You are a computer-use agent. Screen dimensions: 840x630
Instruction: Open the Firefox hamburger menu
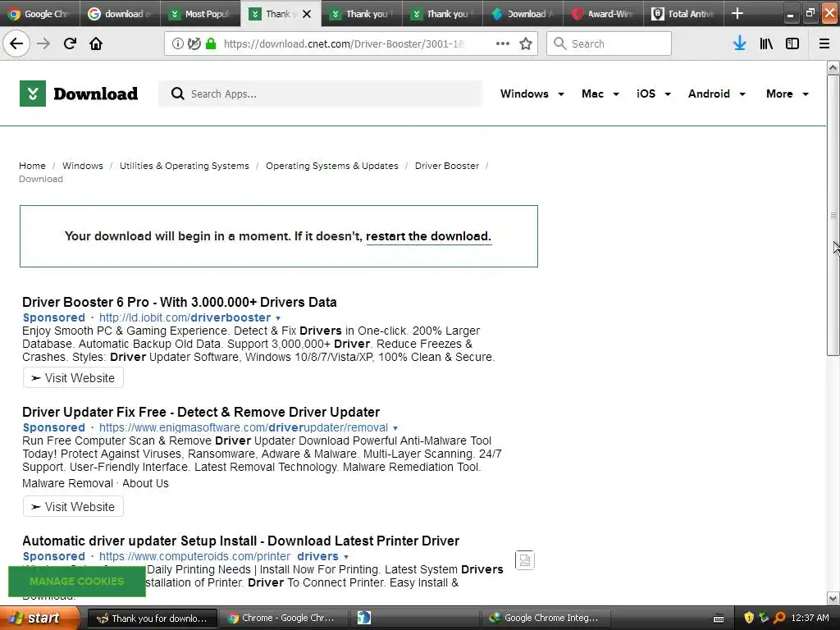point(824,43)
